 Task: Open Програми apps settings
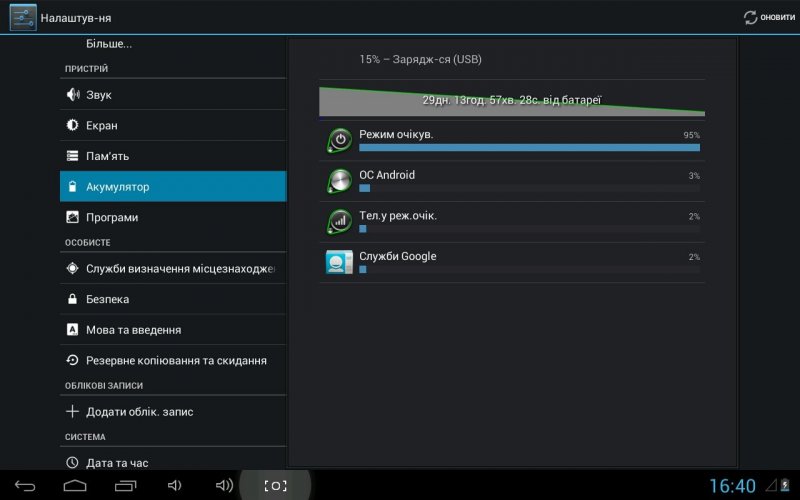click(173, 217)
